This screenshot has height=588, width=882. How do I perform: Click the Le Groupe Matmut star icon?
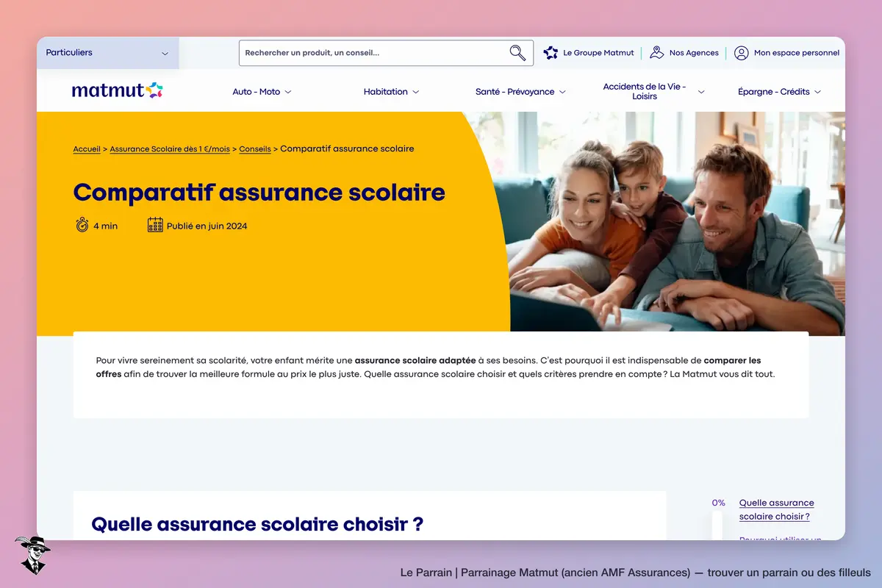551,53
